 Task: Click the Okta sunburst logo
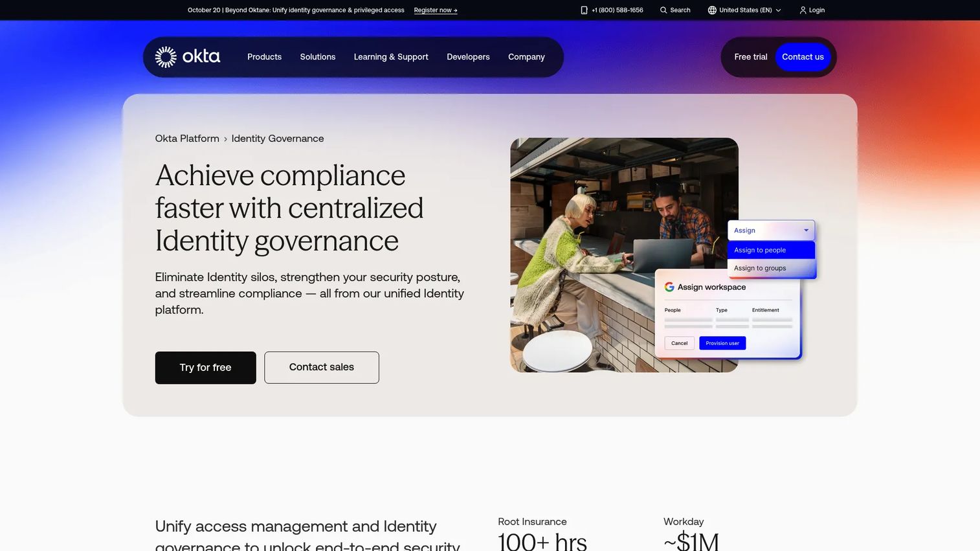point(166,57)
